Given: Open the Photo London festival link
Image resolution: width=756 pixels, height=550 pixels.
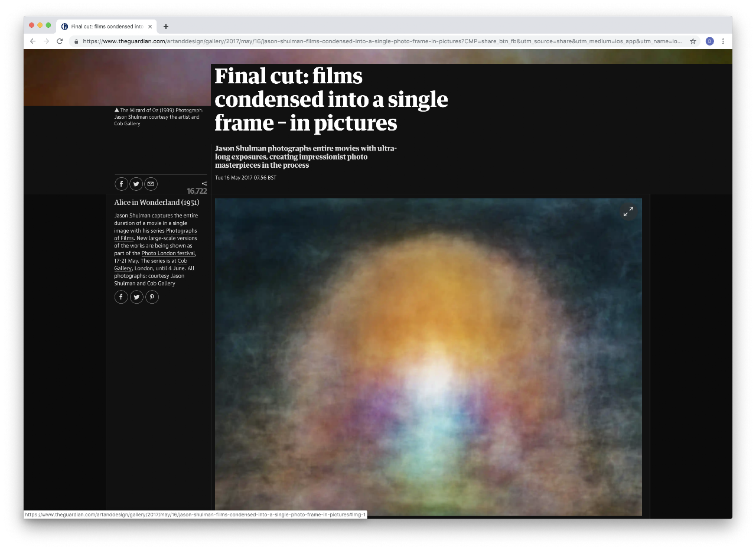Looking at the screenshot, I should pyautogui.click(x=169, y=253).
